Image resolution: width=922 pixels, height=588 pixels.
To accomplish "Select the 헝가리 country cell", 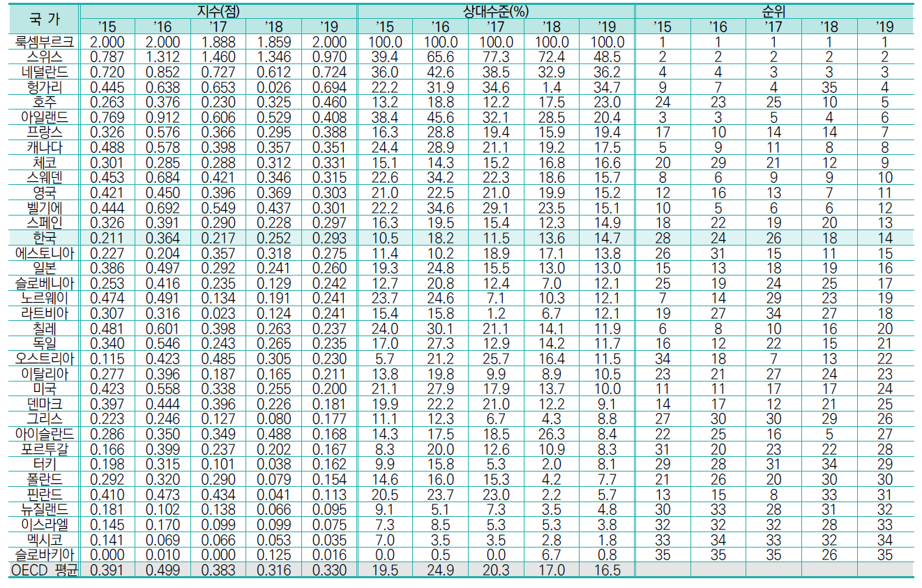I will [x=43, y=87].
